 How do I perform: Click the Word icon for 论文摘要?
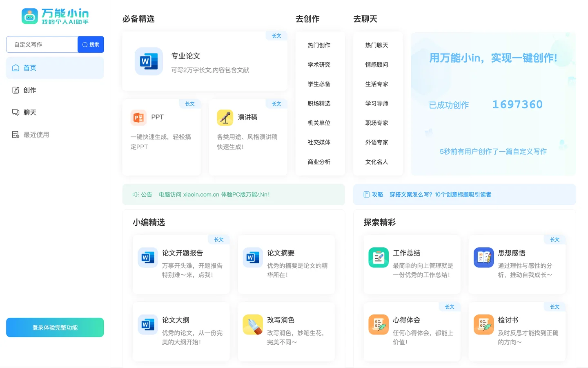(x=253, y=258)
